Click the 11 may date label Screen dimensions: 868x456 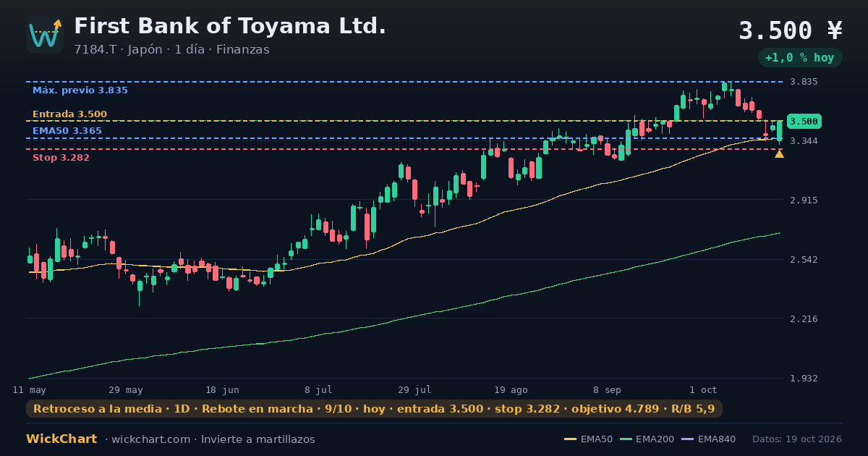[30, 389]
